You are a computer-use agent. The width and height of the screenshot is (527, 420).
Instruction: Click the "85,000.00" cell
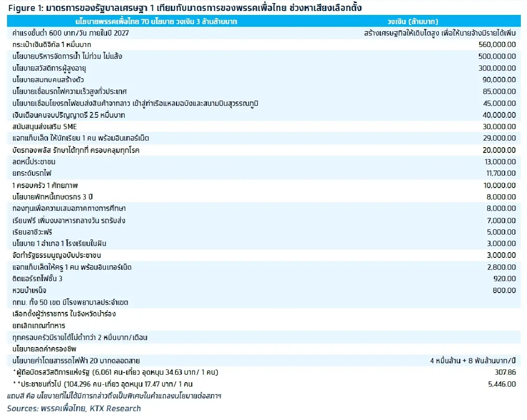click(x=499, y=91)
